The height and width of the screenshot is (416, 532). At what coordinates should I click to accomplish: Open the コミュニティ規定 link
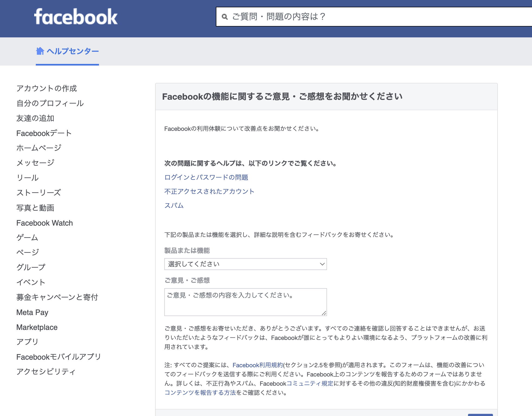click(310, 383)
